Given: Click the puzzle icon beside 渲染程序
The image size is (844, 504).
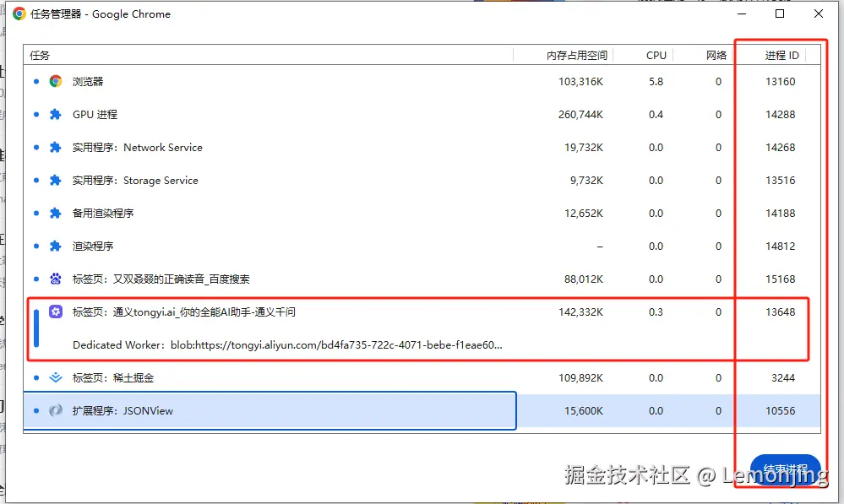Looking at the screenshot, I should point(56,246).
